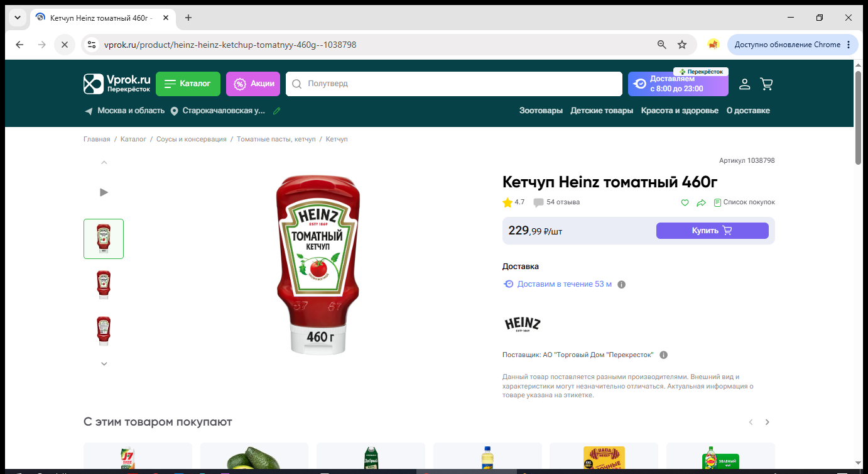The image size is (868, 474).
Task: Click the main Heinz ketchup product image
Action: point(318,265)
